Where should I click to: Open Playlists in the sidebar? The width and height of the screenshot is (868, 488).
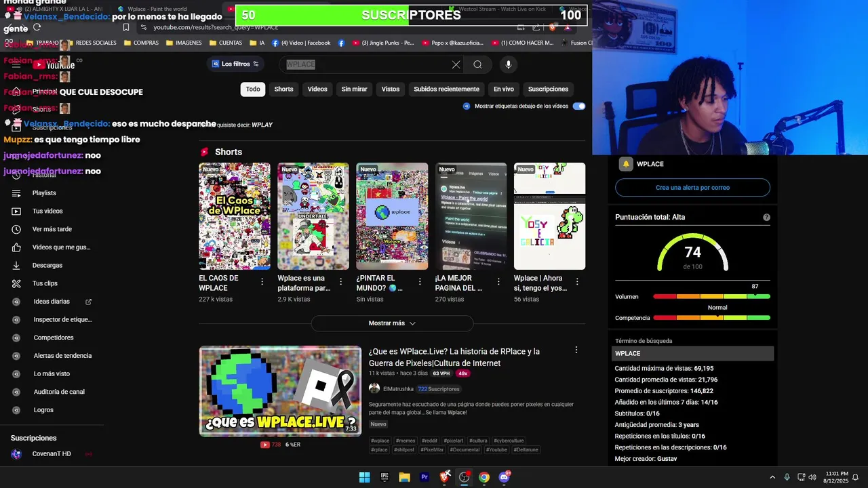[x=44, y=193]
